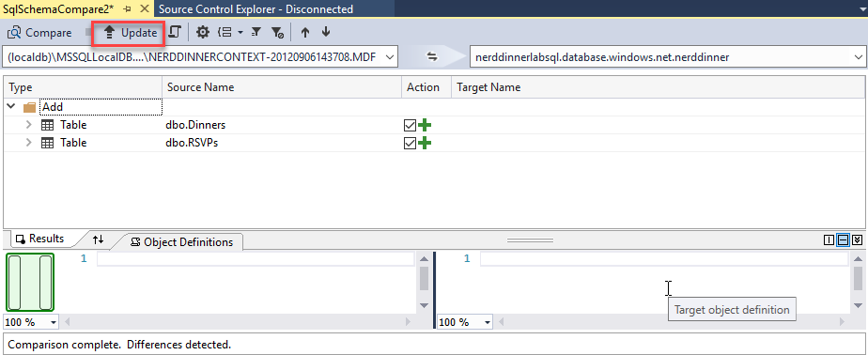The height and width of the screenshot is (355, 868).
Task: Click the Generate Script icon
Action: coord(175,33)
